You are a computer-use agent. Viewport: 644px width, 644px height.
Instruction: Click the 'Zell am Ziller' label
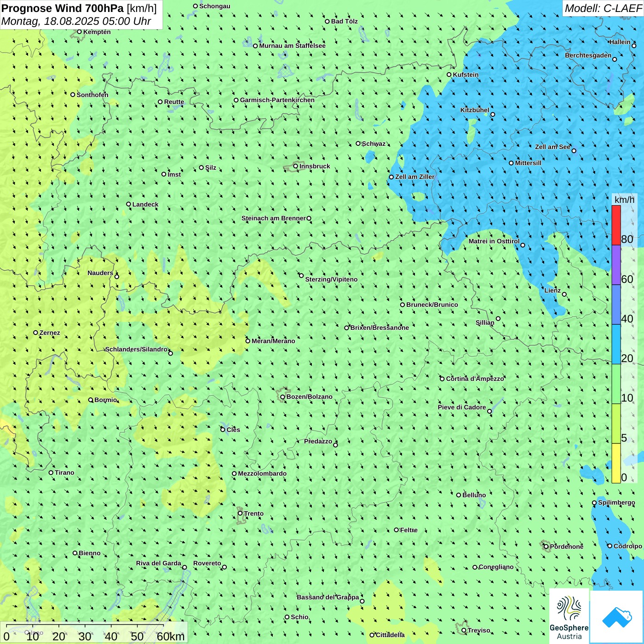(x=415, y=177)
